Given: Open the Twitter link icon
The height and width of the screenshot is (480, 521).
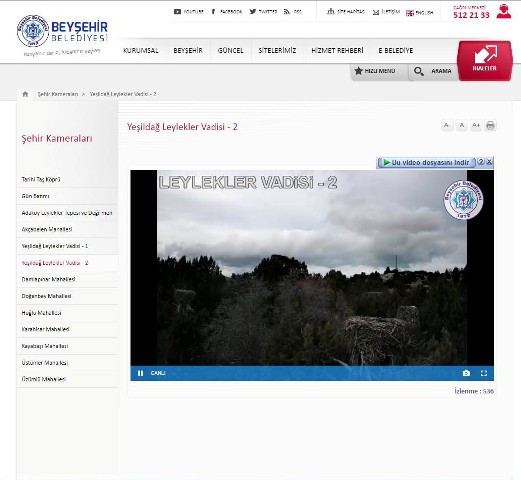Looking at the screenshot, I should pos(253,12).
